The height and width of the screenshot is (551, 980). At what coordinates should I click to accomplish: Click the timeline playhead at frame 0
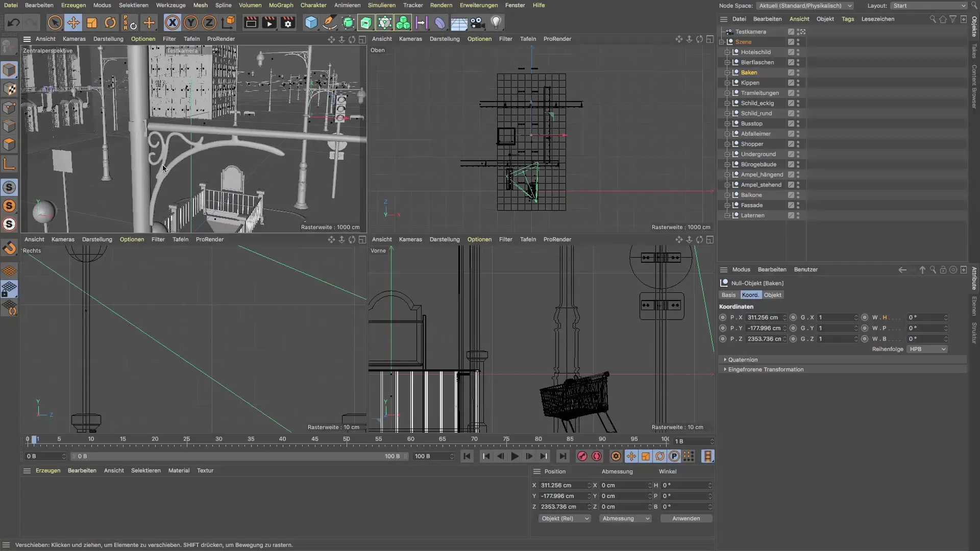[x=34, y=439]
